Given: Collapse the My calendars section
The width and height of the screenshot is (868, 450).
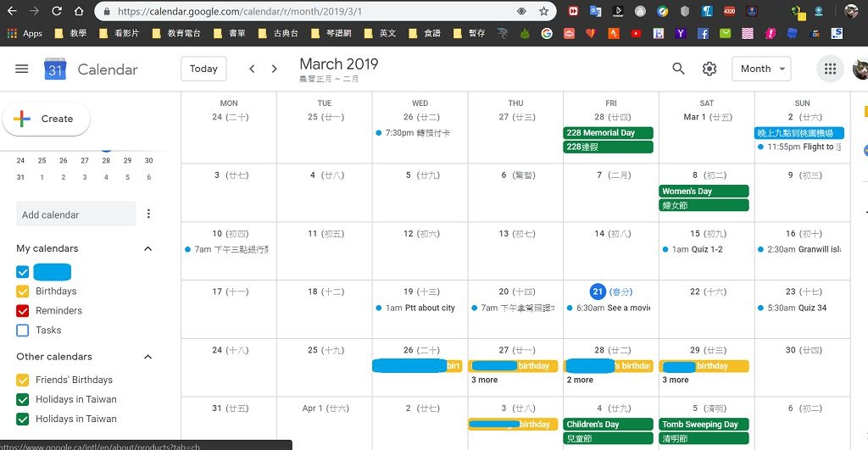Looking at the screenshot, I should (x=147, y=248).
